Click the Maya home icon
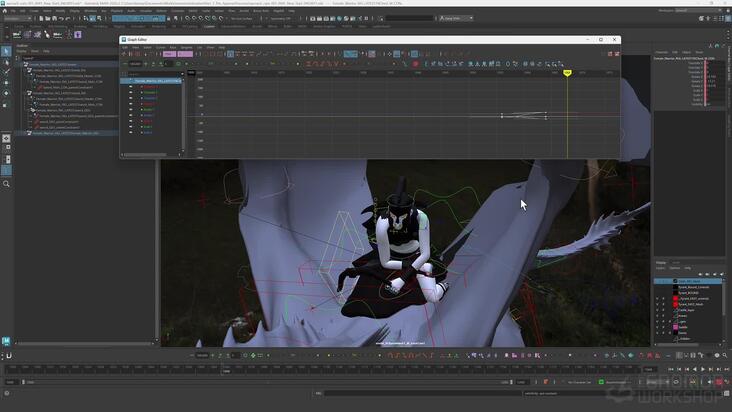 5,11
